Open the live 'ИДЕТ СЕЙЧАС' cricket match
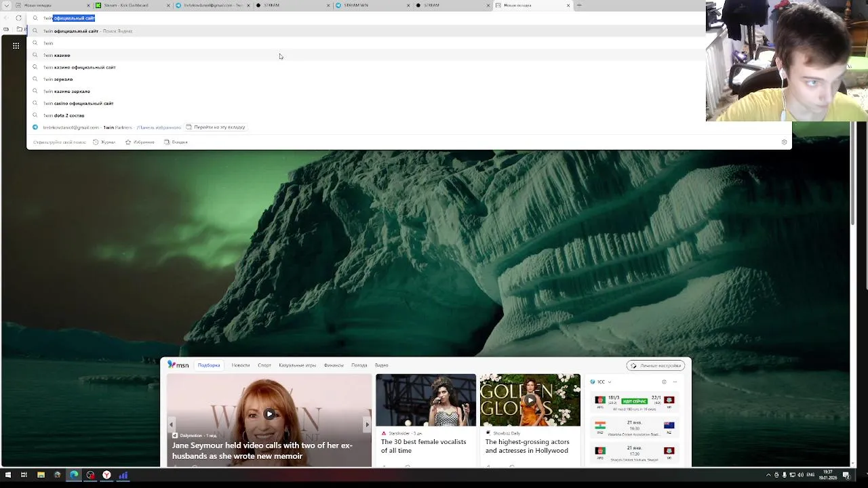Viewport: 868px width, 488px height. pos(635,402)
